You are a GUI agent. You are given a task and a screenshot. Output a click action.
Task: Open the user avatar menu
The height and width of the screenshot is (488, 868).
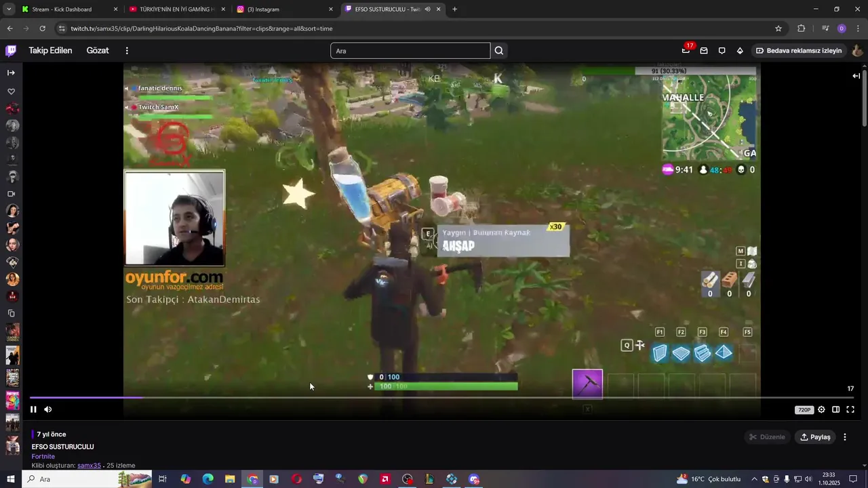click(857, 51)
